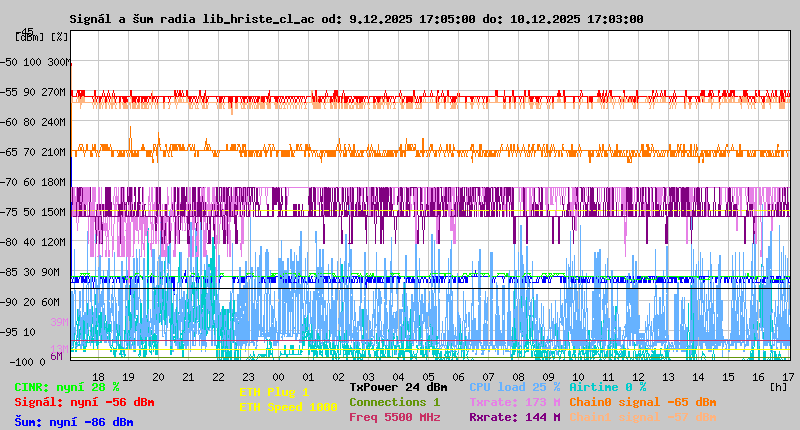This screenshot has height=430, width=800.
Task: Click the CINR legend label
Action: (x=67, y=387)
